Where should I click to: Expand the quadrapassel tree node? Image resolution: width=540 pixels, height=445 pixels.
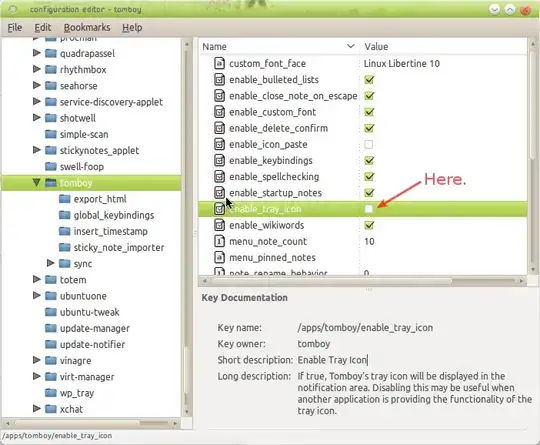[37, 53]
